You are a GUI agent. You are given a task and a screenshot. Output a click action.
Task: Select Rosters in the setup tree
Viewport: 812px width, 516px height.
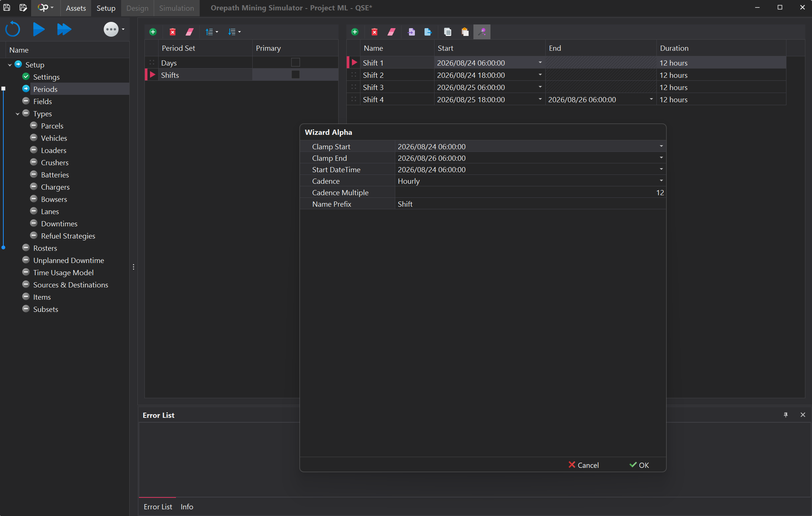pyautogui.click(x=45, y=248)
